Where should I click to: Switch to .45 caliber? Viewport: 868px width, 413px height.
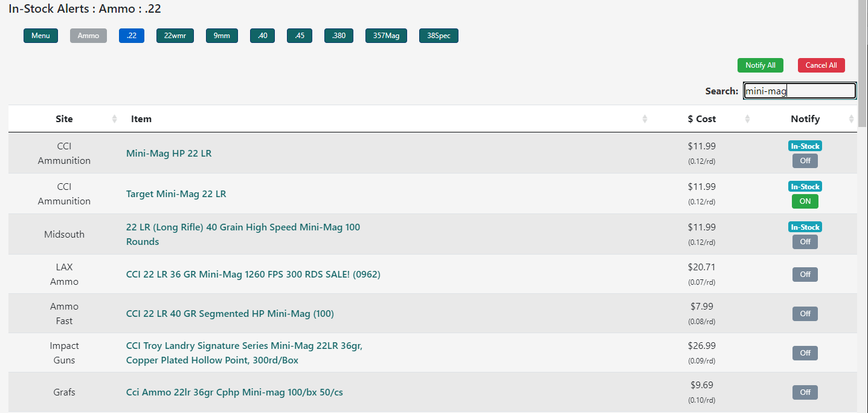tap(300, 36)
